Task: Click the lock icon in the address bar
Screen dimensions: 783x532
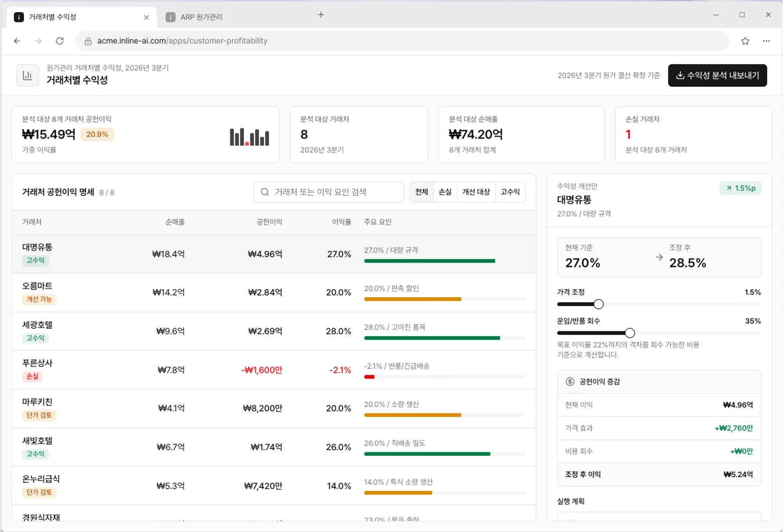Action: 88,41
